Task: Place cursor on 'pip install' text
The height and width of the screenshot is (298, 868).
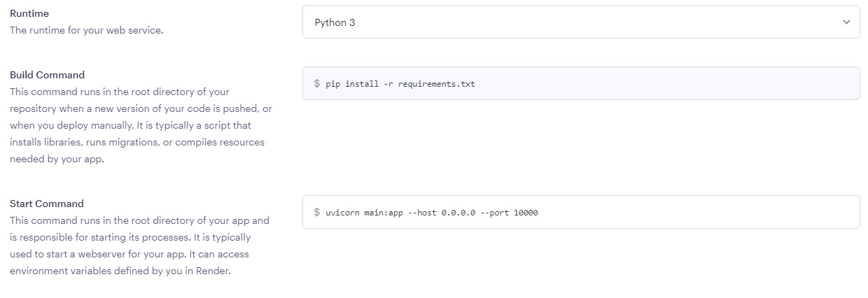Action: point(348,84)
